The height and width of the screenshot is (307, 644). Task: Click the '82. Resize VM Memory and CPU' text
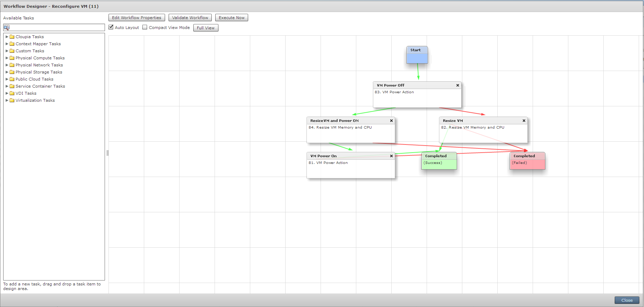click(x=473, y=128)
